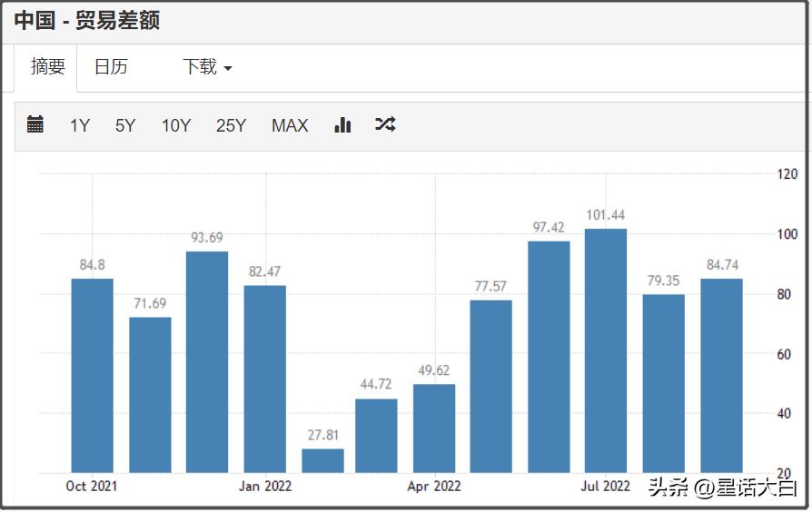The height and width of the screenshot is (512, 812).
Task: Set chart range to 10Y
Action: [176, 126]
